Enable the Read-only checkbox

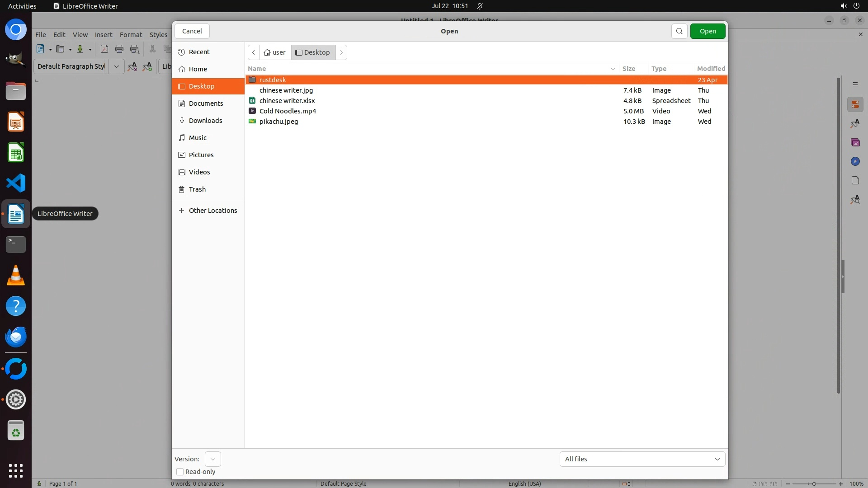(x=180, y=472)
